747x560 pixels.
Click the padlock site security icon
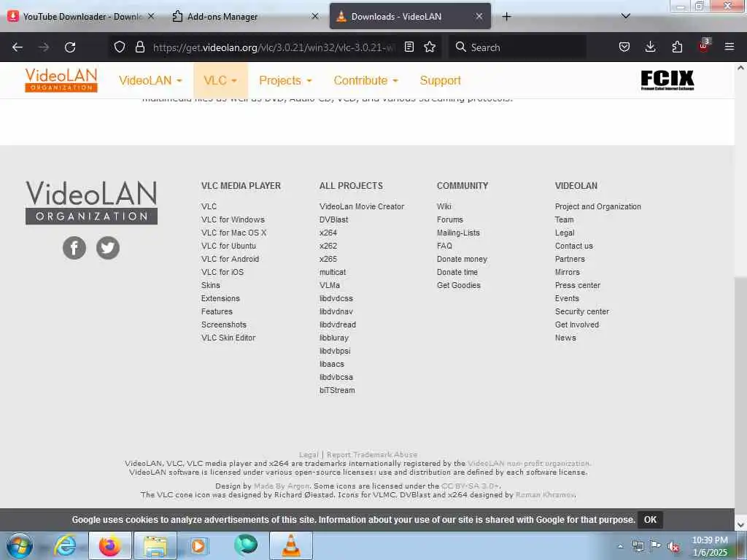point(139,47)
